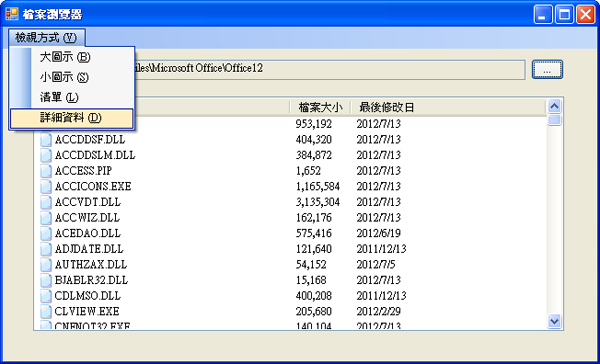The width and height of the screenshot is (600, 364).
Task: Select the file name CLVIEW.EXE
Action: [87, 312]
